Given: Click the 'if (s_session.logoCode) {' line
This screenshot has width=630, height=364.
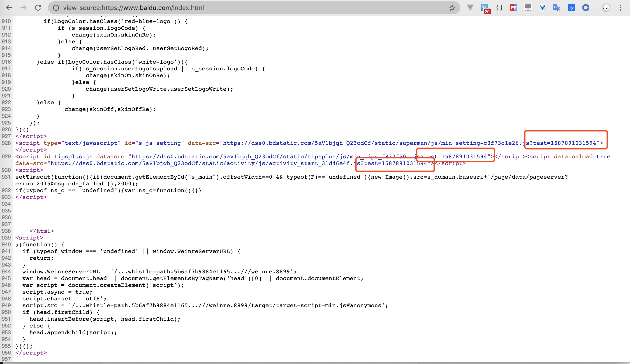Looking at the screenshot, I should (x=102, y=28).
